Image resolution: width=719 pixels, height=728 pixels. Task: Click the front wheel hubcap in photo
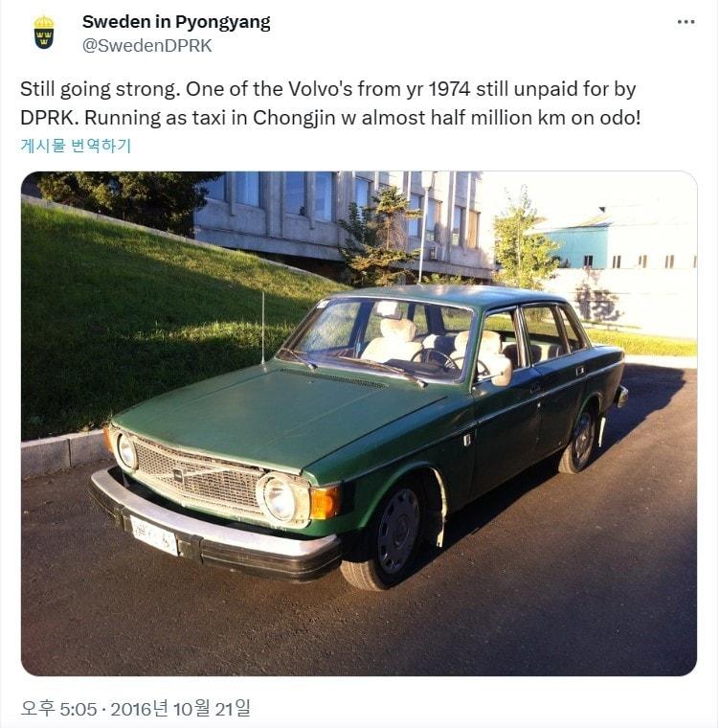tap(397, 531)
